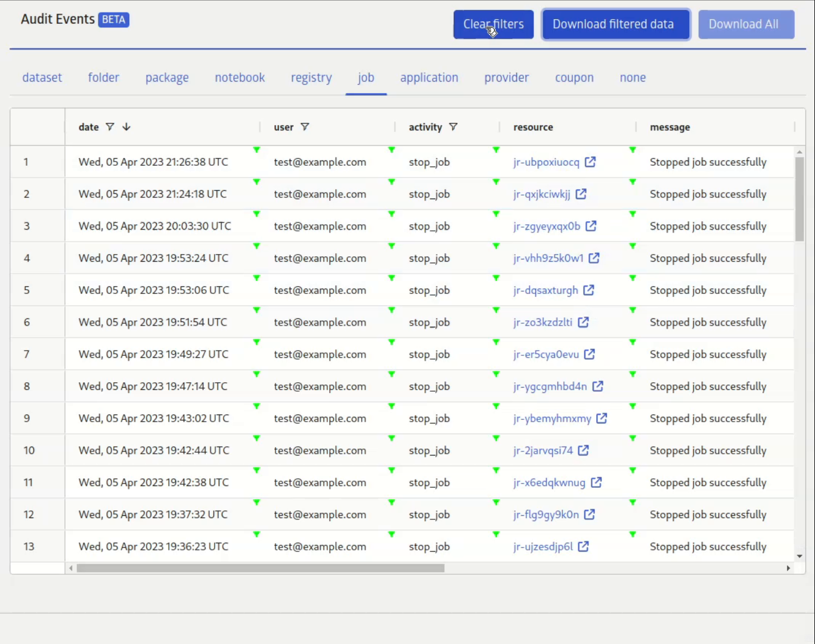Screen dimensions: 815x644
Task: Select row number 13 cell
Action: coord(38,546)
